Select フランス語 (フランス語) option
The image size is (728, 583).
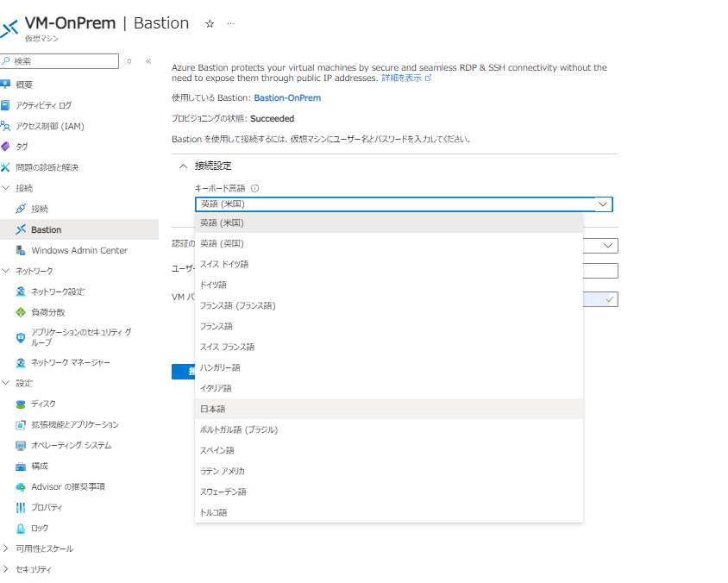pyautogui.click(x=389, y=305)
